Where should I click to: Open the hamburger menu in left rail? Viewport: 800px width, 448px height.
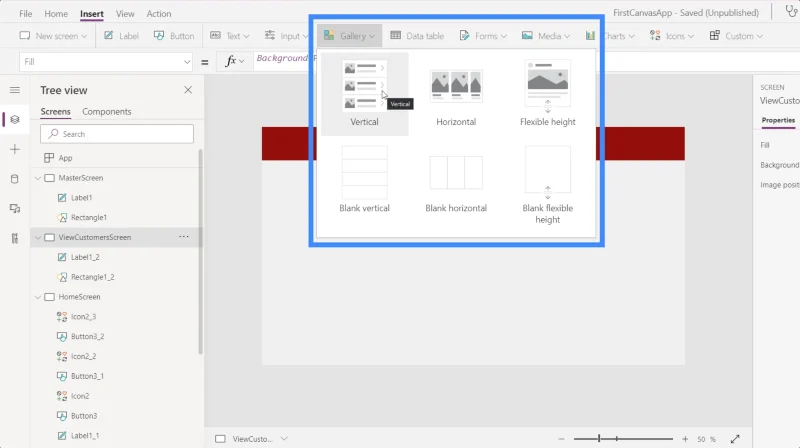pos(15,90)
